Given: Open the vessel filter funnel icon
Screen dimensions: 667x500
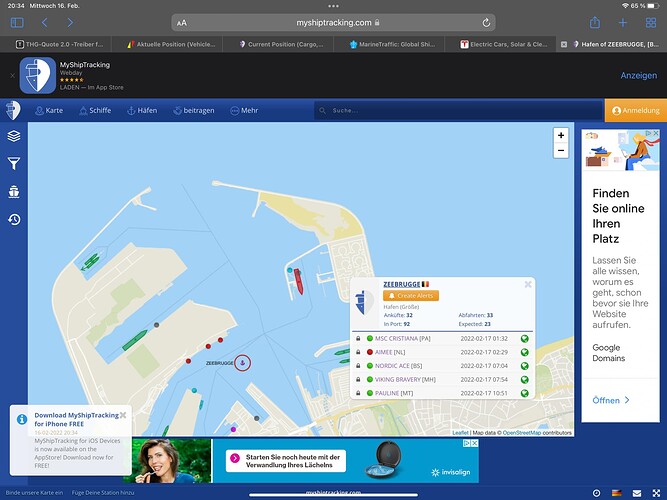Looking at the screenshot, I should [14, 163].
